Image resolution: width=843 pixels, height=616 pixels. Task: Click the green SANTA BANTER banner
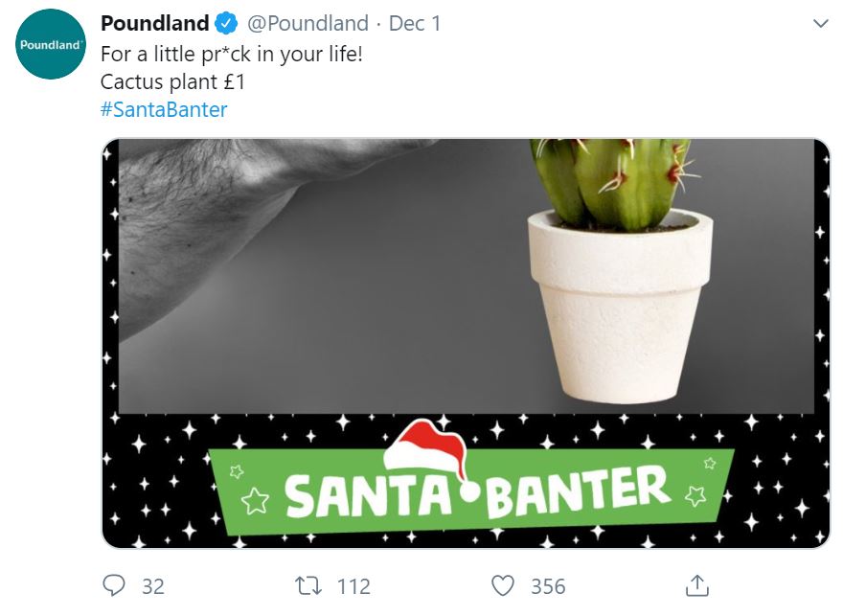[x=471, y=491]
